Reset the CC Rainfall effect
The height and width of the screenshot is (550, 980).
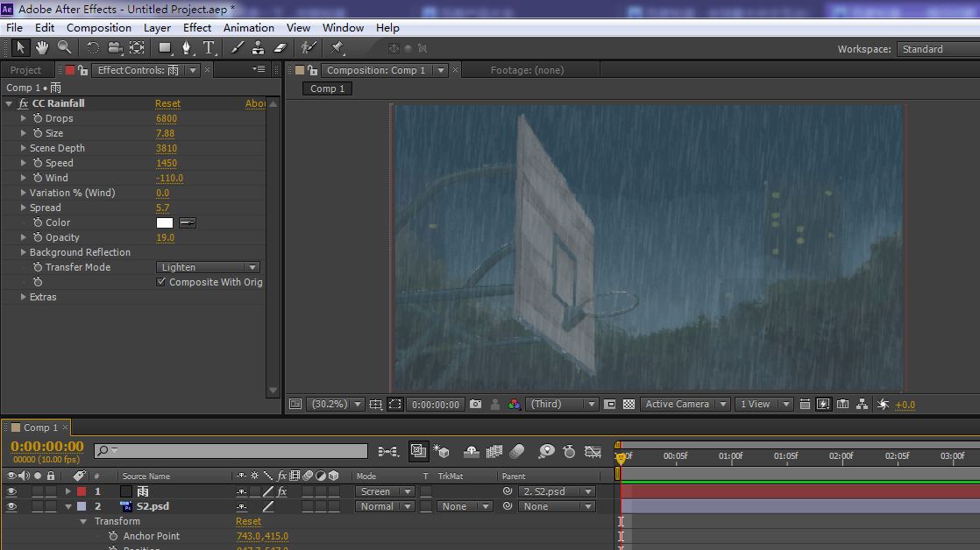(167, 103)
